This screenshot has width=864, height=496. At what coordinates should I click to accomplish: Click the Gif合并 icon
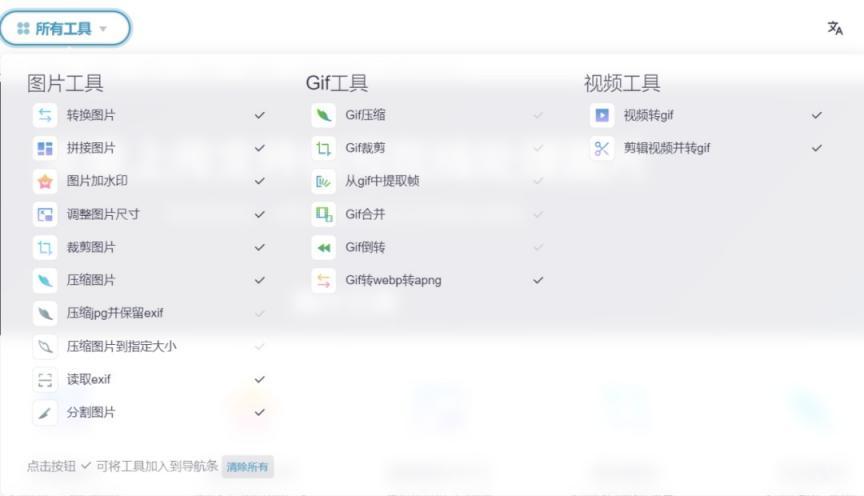(x=323, y=214)
